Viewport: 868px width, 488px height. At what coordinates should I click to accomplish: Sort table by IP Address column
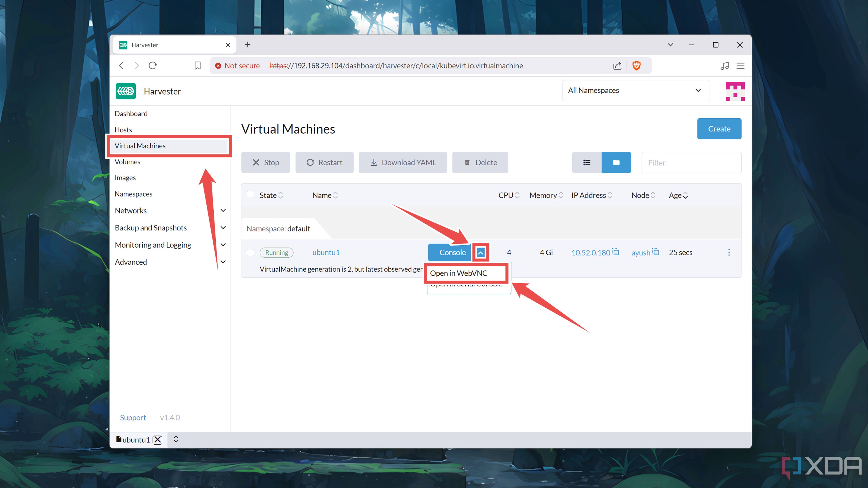(x=592, y=195)
